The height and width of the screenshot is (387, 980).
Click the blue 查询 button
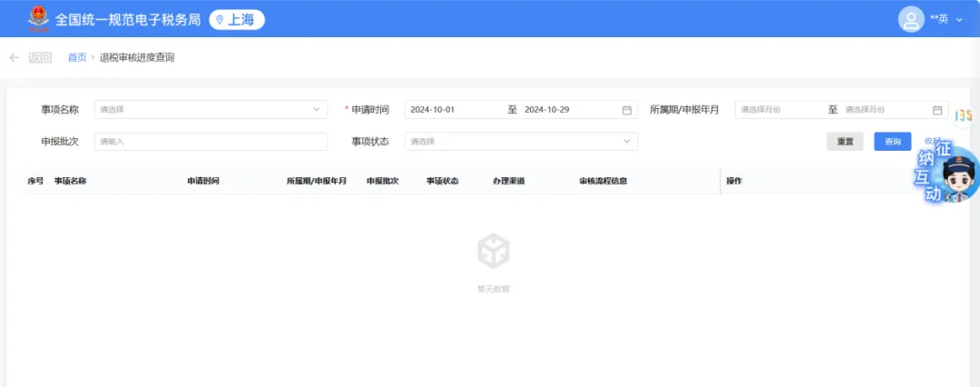[893, 142]
